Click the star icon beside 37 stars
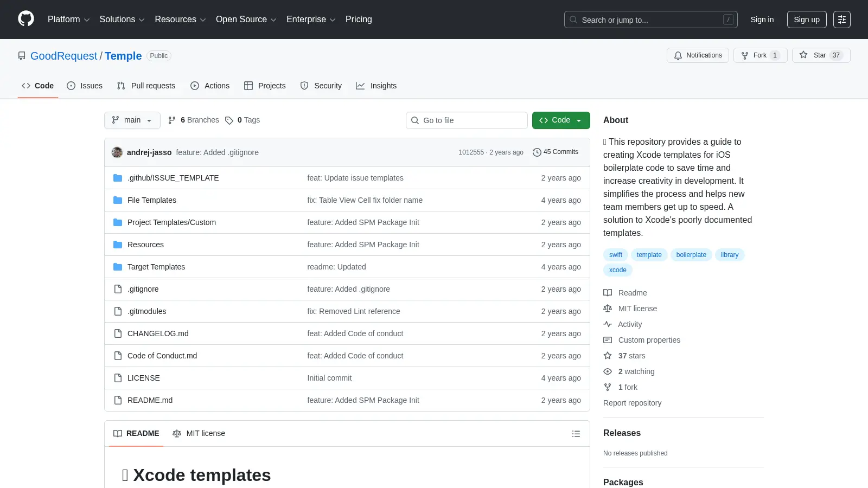Screen dimensions: 868x488 pyautogui.click(x=608, y=356)
